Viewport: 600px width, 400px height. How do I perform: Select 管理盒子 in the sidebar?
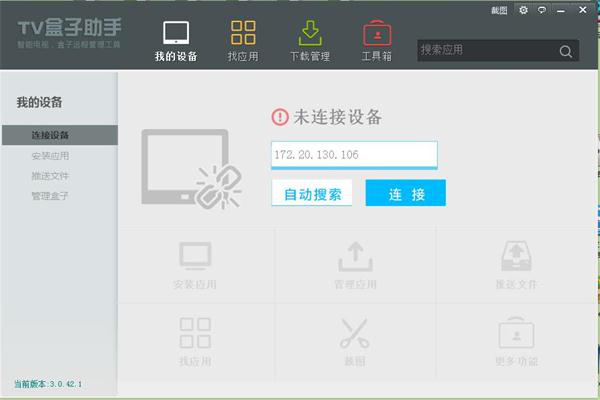[50, 195]
